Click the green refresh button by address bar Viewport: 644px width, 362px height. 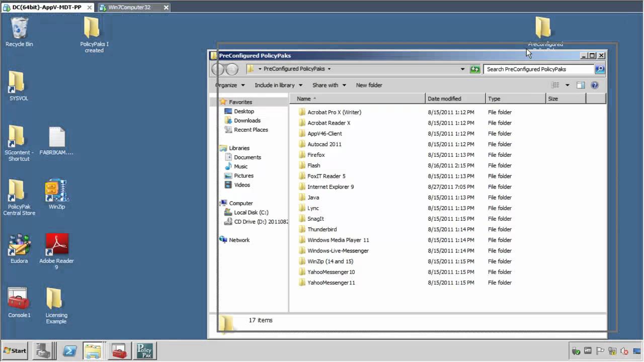click(x=475, y=69)
